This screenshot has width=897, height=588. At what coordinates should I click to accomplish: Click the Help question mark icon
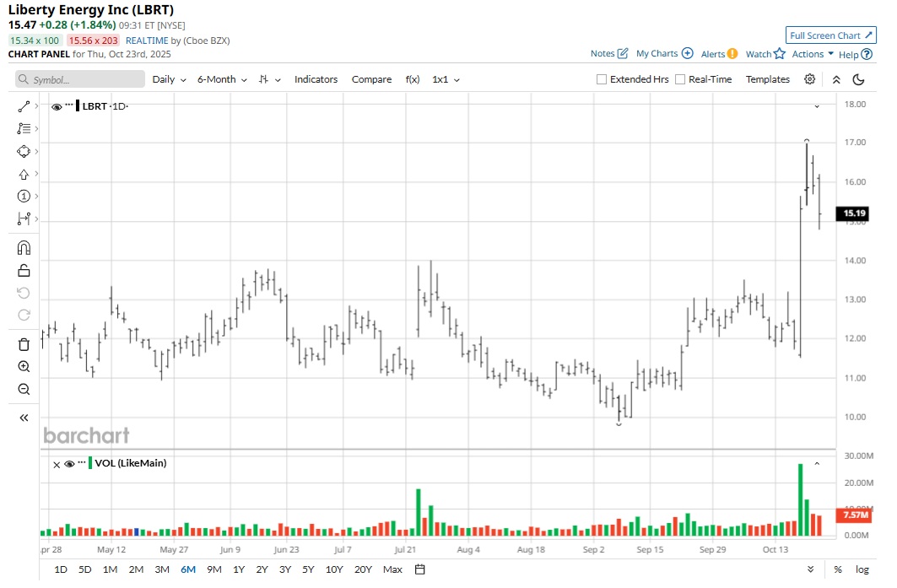point(867,54)
